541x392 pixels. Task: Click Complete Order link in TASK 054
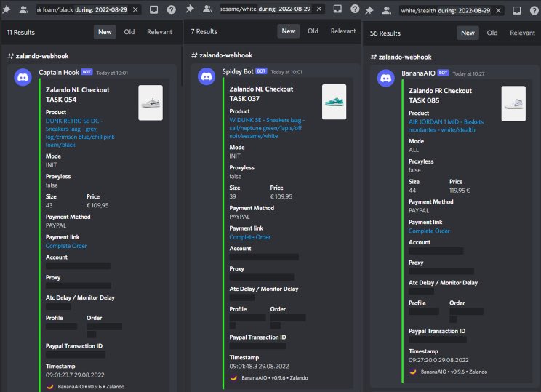[x=66, y=246]
